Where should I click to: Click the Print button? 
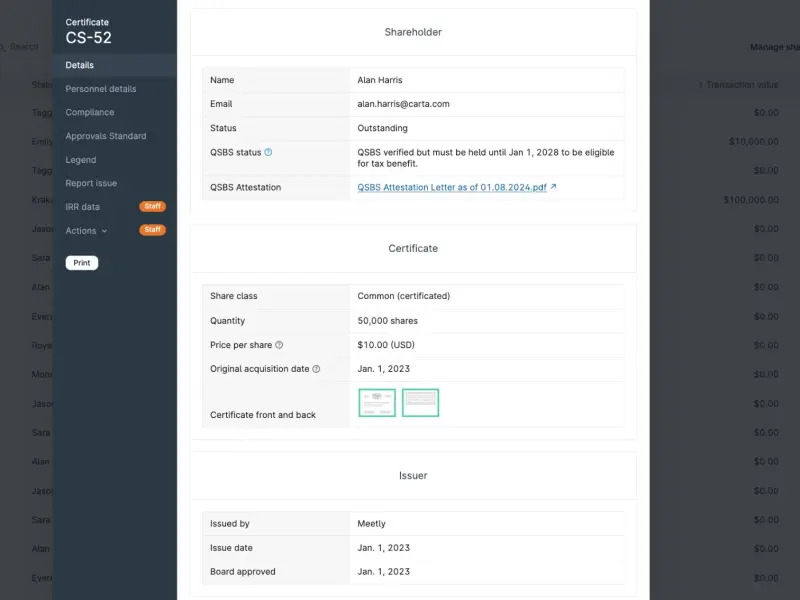pyautogui.click(x=82, y=263)
